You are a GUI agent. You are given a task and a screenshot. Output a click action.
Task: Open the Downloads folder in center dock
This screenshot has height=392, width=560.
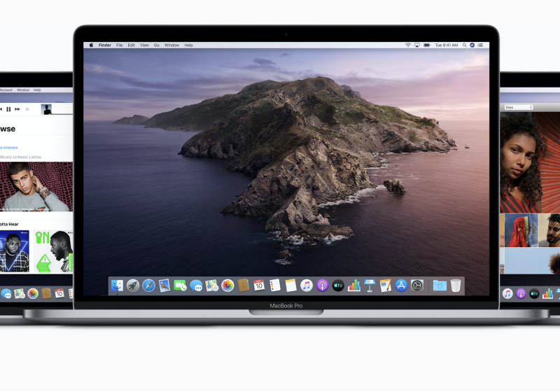(x=440, y=286)
